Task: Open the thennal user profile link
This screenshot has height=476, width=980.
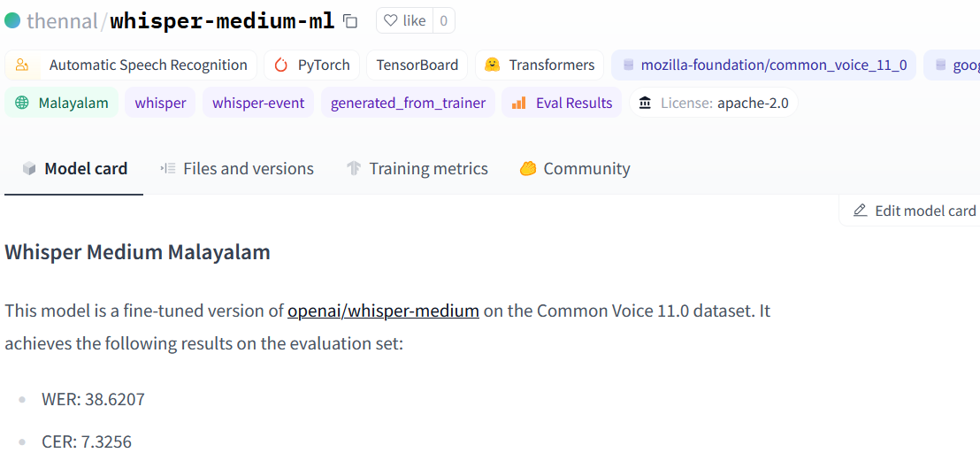Action: [x=64, y=21]
